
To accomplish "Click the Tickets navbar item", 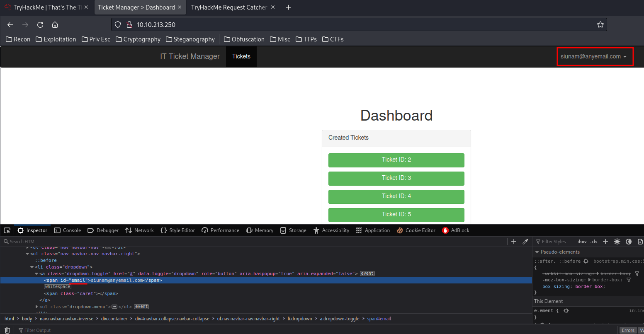I will pos(241,56).
